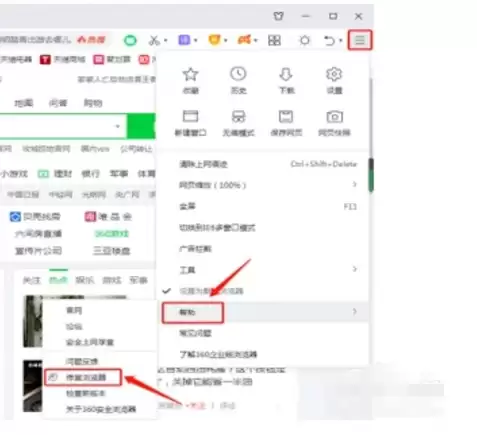
Task: Select the about 360 browser submenu item
Action: (100, 409)
